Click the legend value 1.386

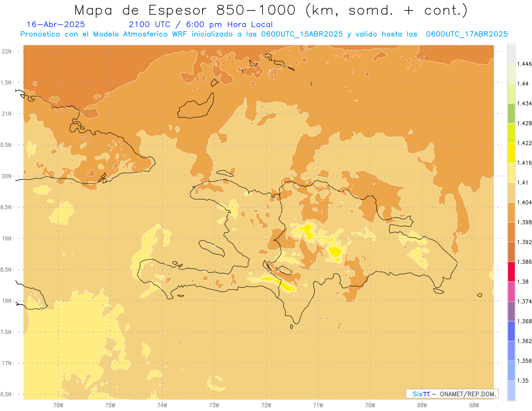coord(524,262)
